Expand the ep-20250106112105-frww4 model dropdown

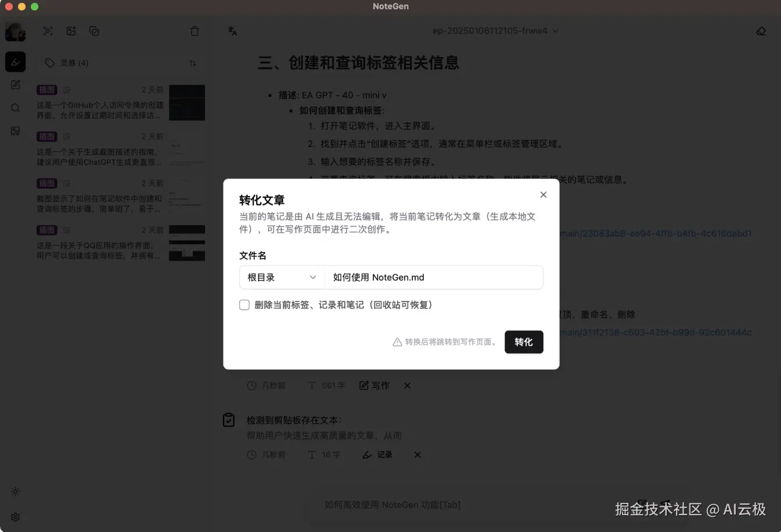(495, 31)
